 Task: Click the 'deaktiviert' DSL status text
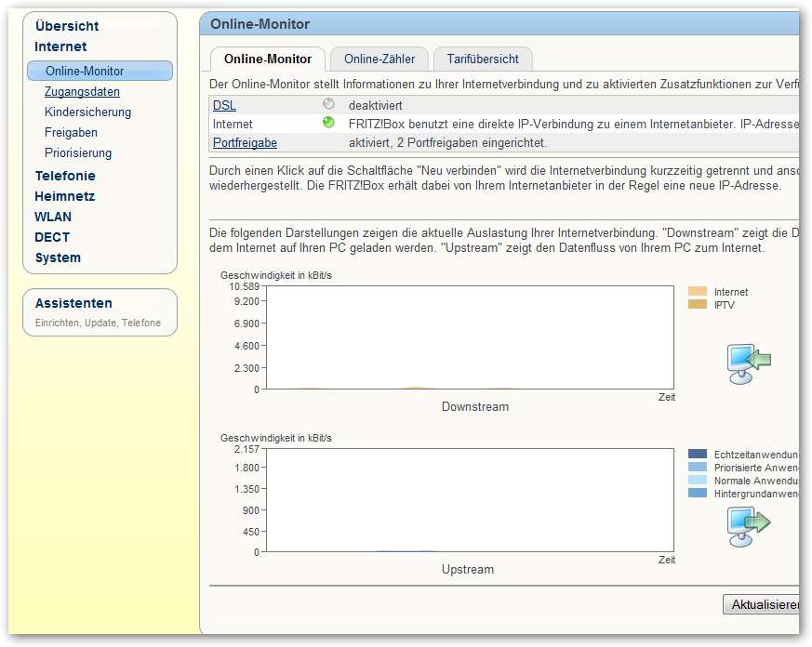click(376, 106)
